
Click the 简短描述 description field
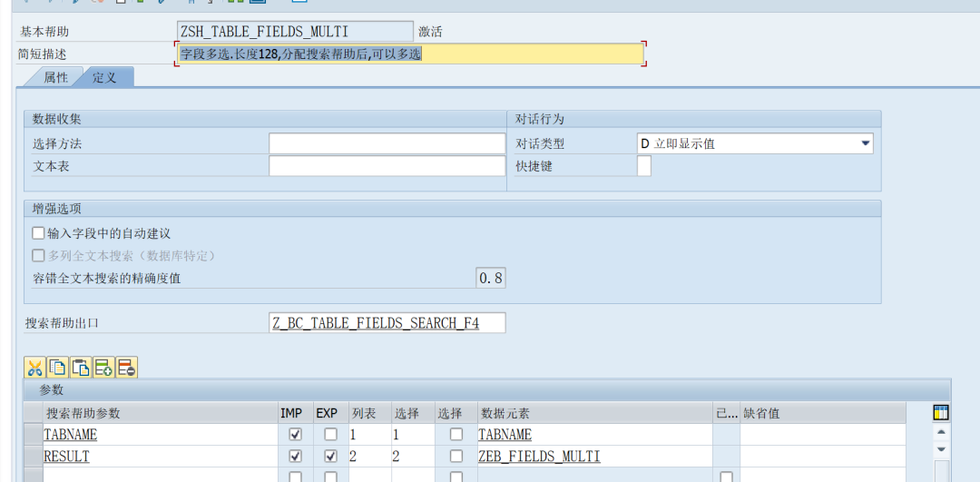click(410, 54)
